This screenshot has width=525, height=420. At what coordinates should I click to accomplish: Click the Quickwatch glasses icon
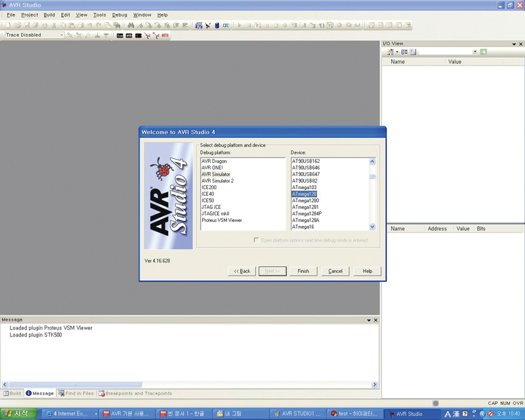[357, 25]
